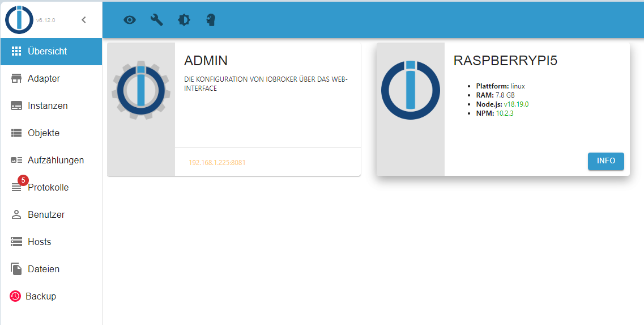Click the expert mode head icon

pyautogui.click(x=211, y=20)
